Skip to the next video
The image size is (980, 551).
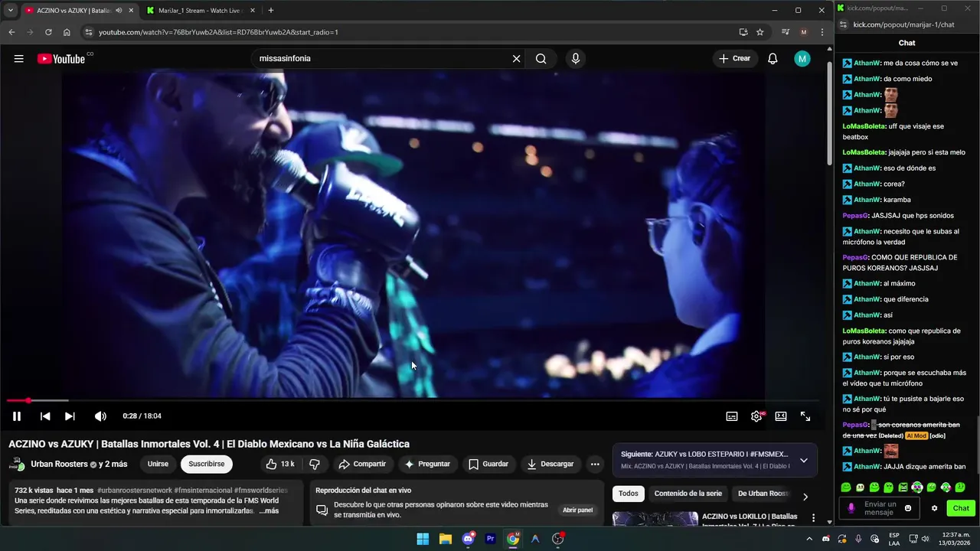pyautogui.click(x=70, y=416)
